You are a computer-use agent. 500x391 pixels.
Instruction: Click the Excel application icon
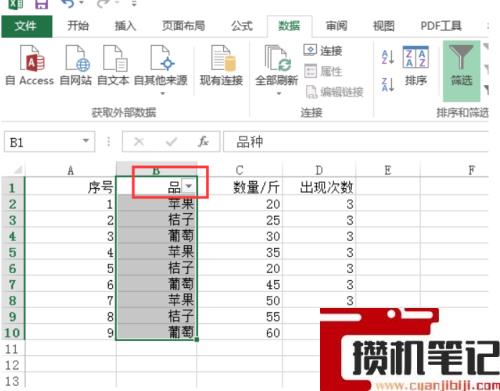pos(15,4)
